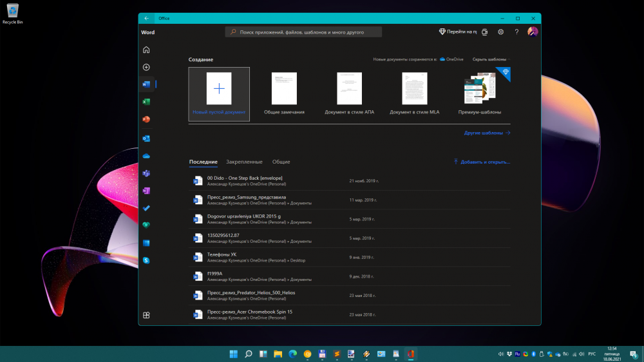
Task: Open the Excel app from the sidebar
Action: 146,102
